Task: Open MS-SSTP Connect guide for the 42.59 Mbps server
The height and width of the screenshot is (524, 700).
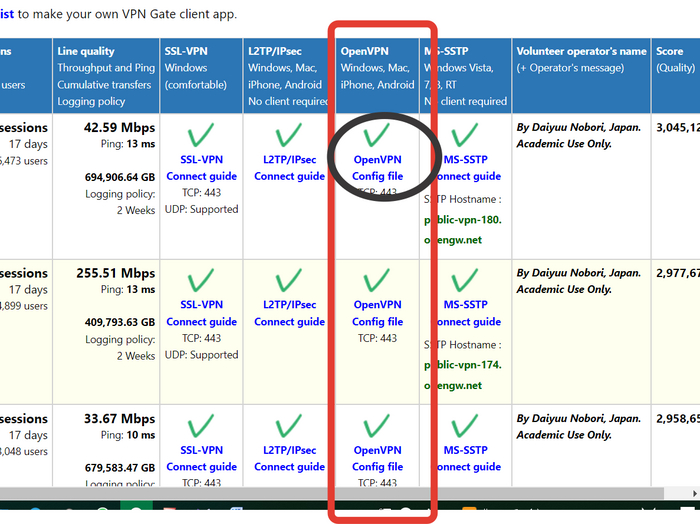Action: click(x=467, y=168)
